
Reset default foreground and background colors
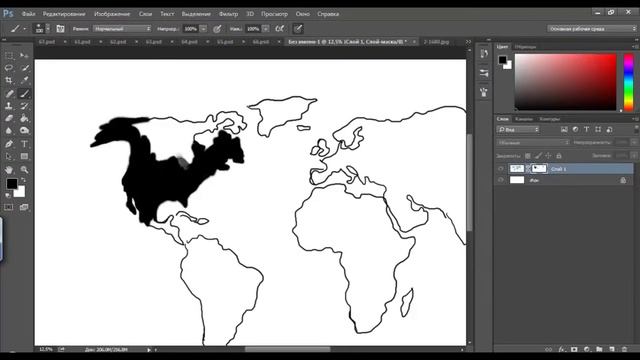point(8,195)
